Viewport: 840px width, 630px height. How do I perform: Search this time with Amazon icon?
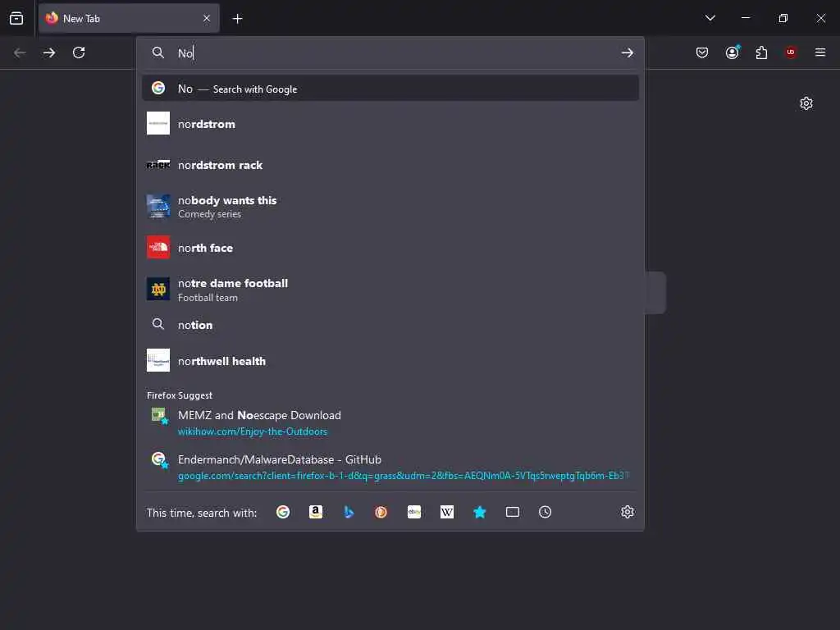pyautogui.click(x=316, y=512)
